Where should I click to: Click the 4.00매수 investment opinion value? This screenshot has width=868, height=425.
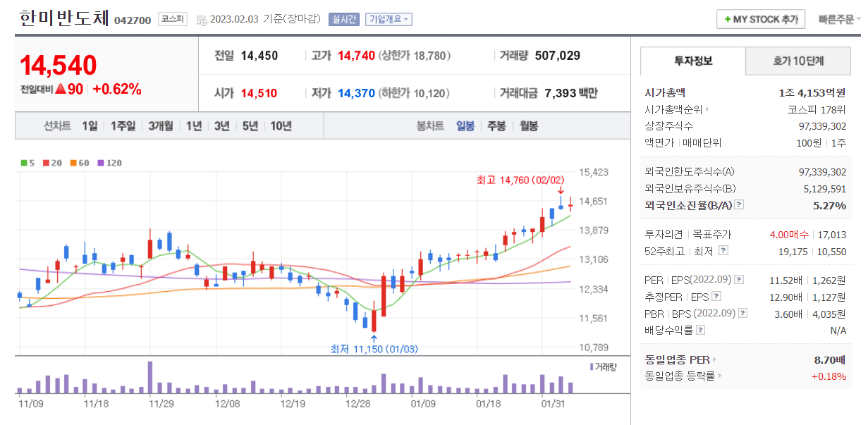click(788, 235)
